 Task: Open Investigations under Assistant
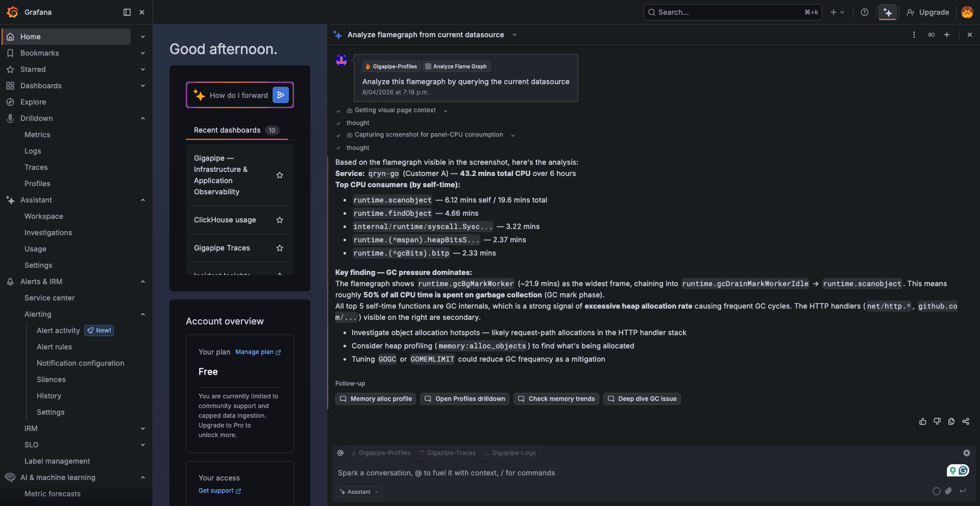click(x=48, y=233)
